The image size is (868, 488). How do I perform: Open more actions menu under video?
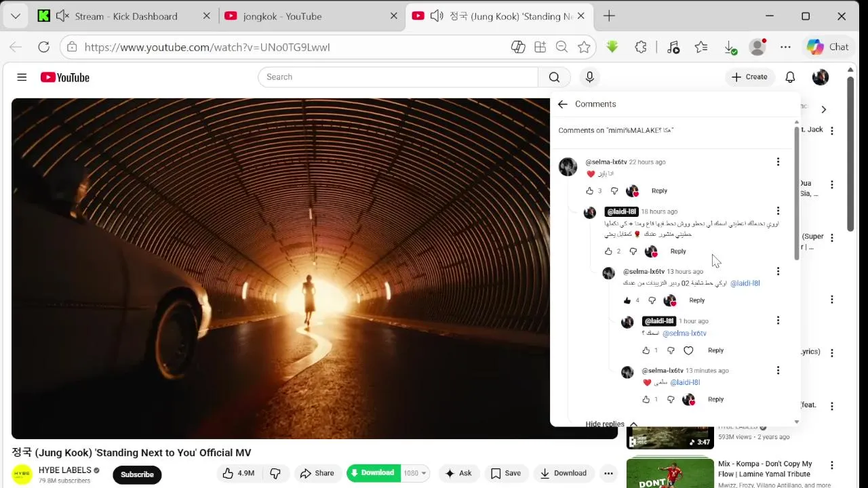pos(608,473)
